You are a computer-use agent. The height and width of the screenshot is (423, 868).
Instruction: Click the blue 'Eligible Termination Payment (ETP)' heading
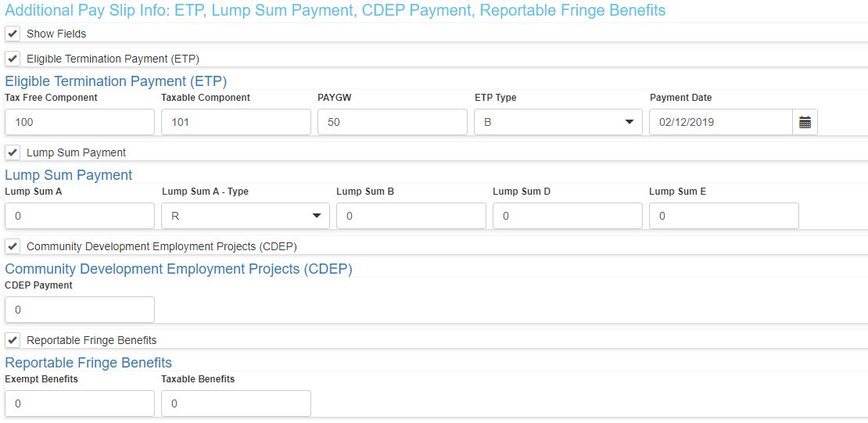coord(116,81)
